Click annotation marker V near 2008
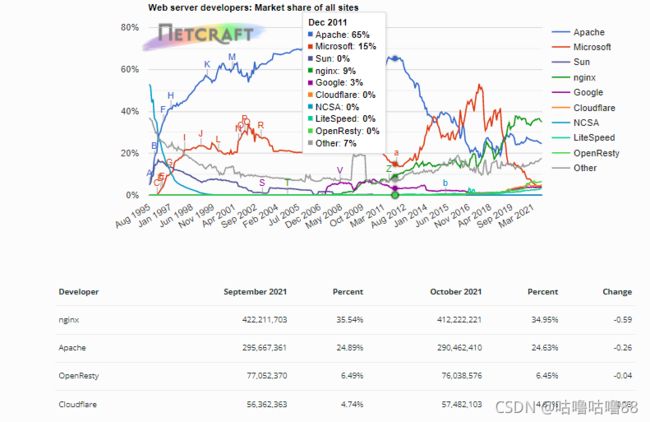The width and height of the screenshot is (650, 422). click(340, 170)
